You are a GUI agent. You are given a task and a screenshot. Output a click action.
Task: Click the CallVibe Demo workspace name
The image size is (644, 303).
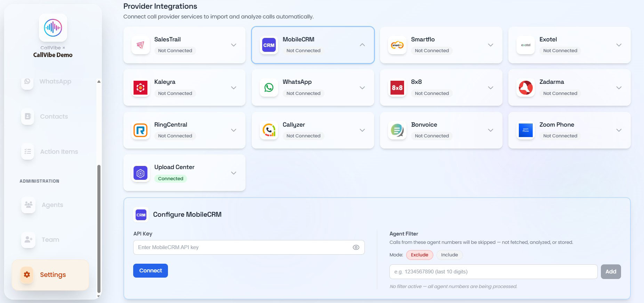pos(53,55)
